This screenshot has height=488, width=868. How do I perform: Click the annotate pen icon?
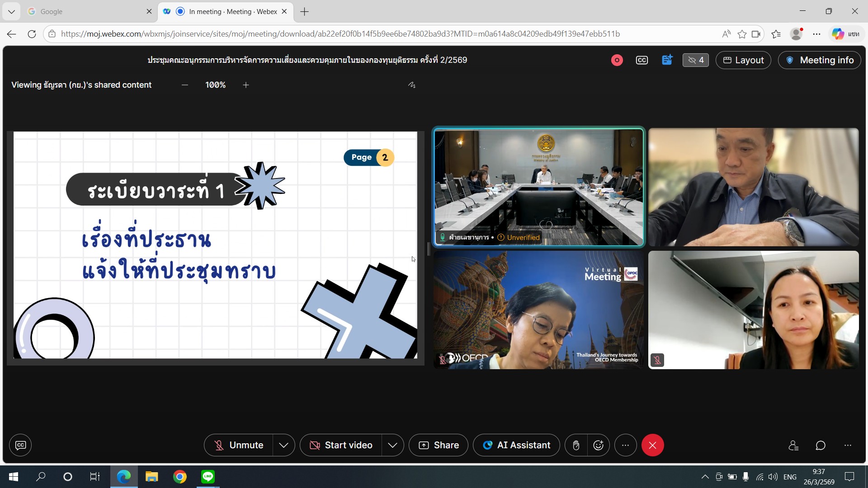412,85
